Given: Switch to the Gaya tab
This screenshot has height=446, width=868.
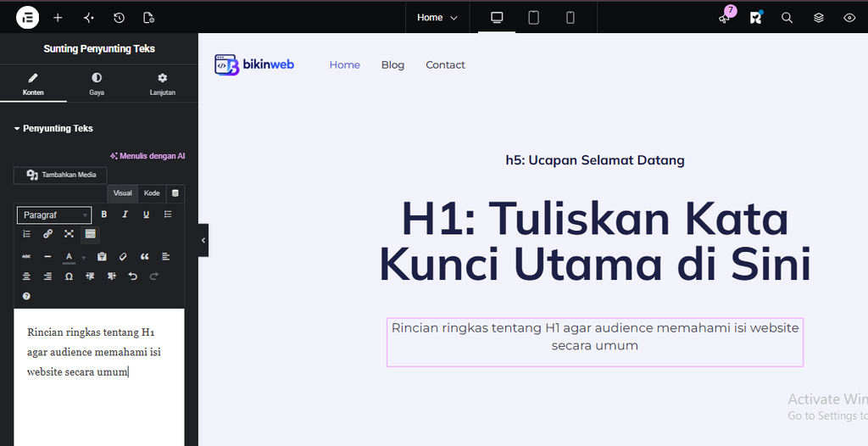Looking at the screenshot, I should [97, 84].
